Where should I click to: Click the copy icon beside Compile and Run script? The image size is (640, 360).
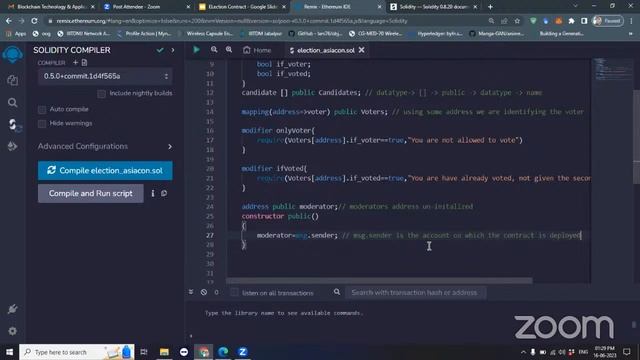pos(164,193)
